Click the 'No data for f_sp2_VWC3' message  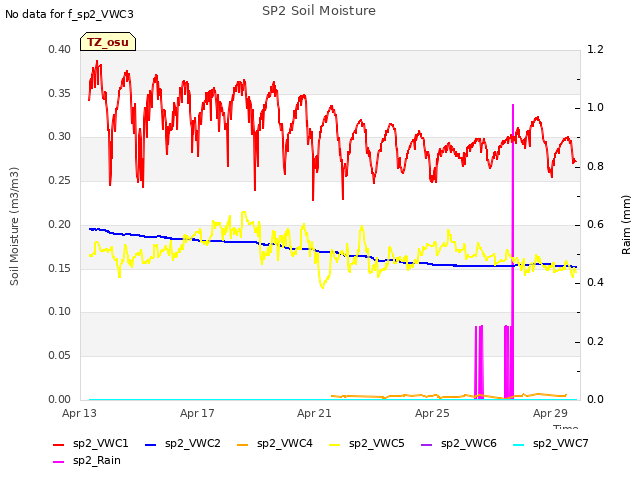click(x=69, y=14)
